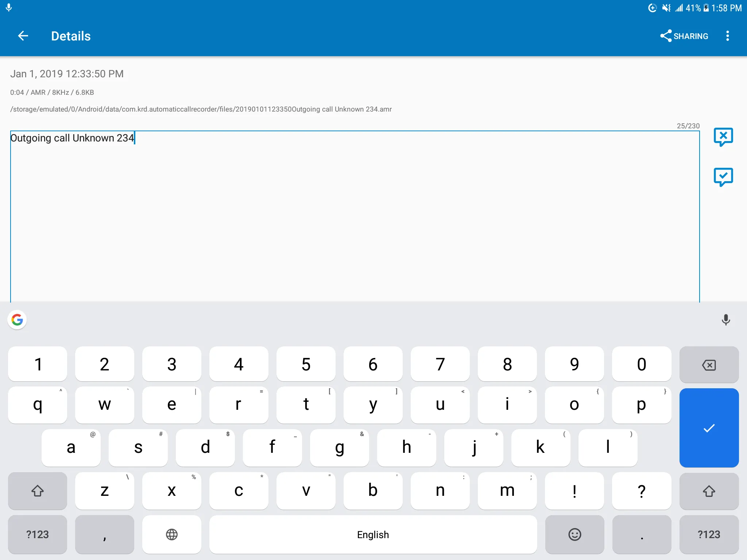
Task: Click the sharing icon to share recording
Action: point(684,36)
